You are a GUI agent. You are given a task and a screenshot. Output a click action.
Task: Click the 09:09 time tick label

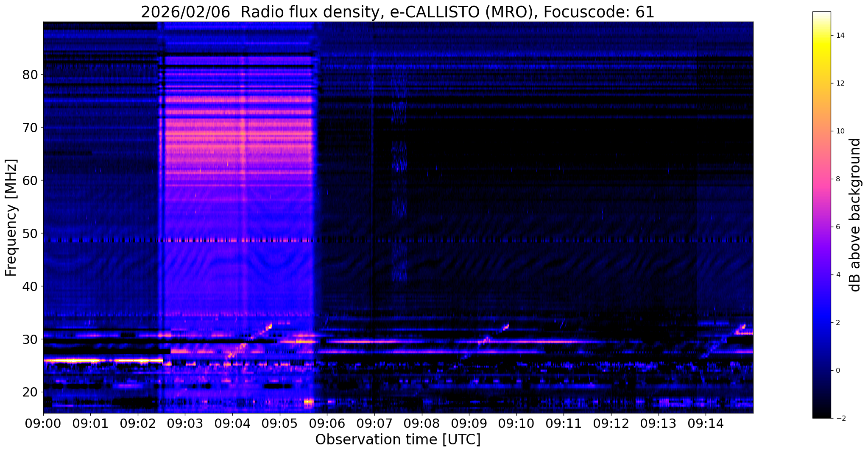469,424
